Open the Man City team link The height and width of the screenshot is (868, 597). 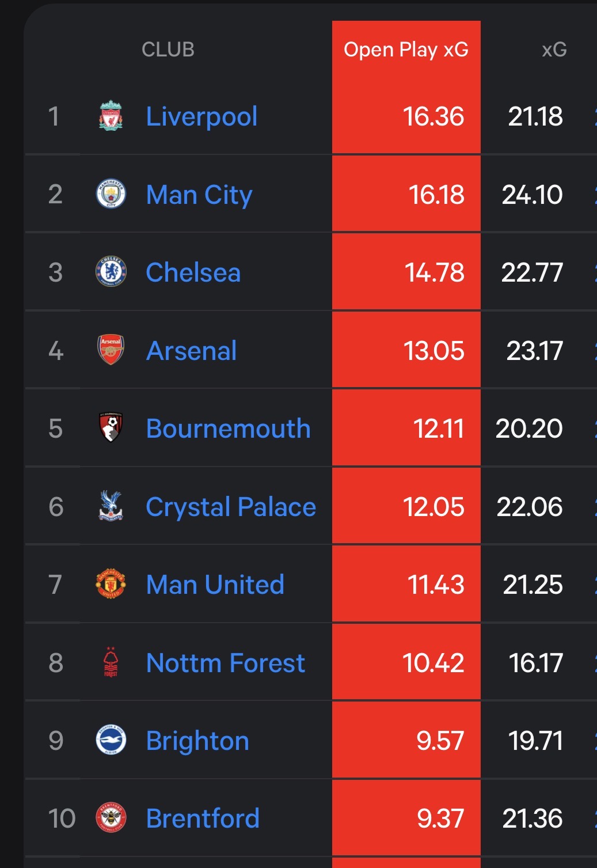[199, 195]
